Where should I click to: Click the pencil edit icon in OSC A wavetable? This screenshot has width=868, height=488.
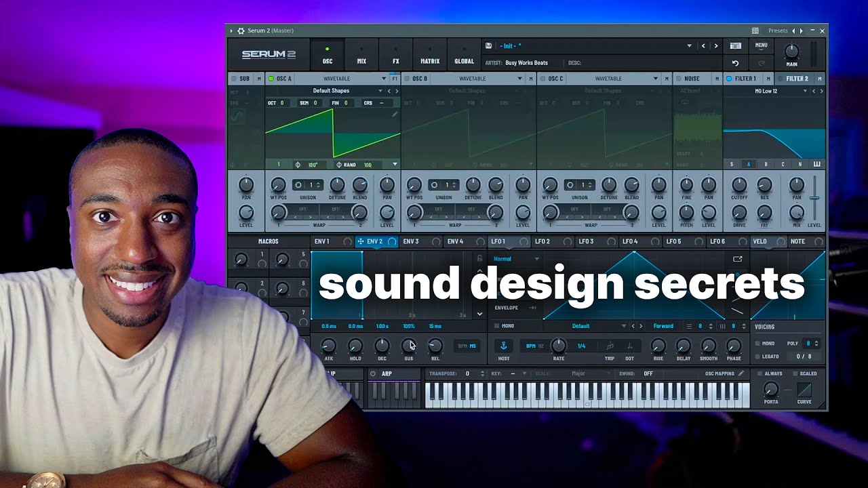395,115
